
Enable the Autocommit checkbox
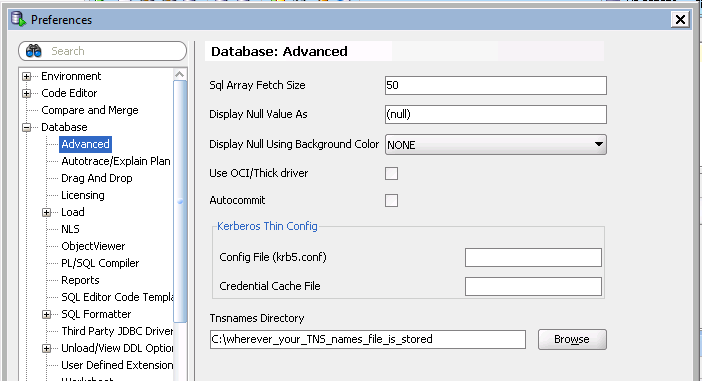coord(391,201)
